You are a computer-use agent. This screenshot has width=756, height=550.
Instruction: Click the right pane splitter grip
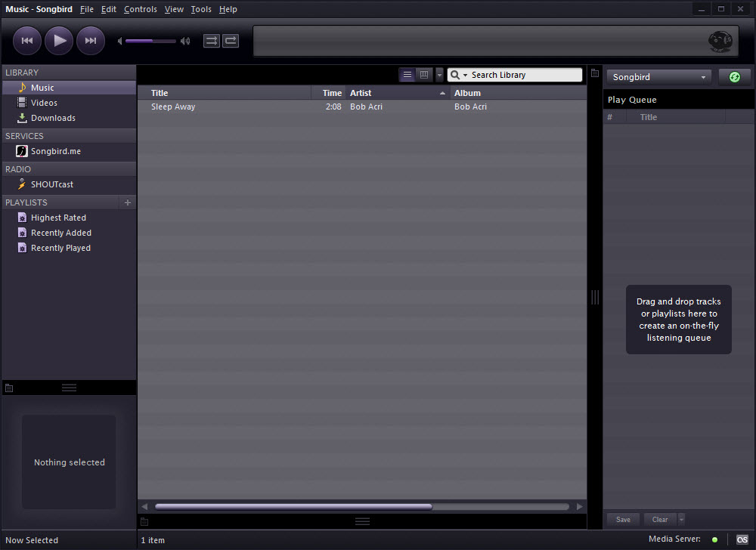tap(595, 297)
